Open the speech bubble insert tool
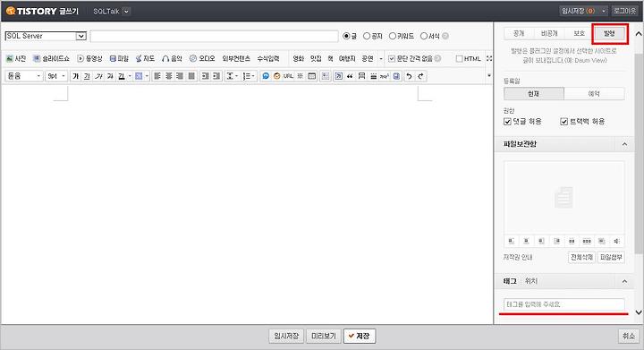This screenshot has height=350, width=644. point(266,76)
